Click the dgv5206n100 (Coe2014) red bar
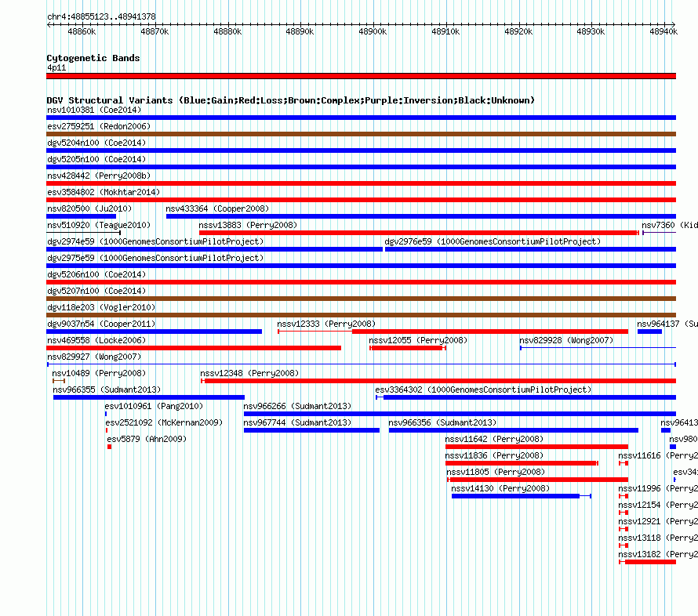The height and width of the screenshot is (616, 698). pos(361,282)
